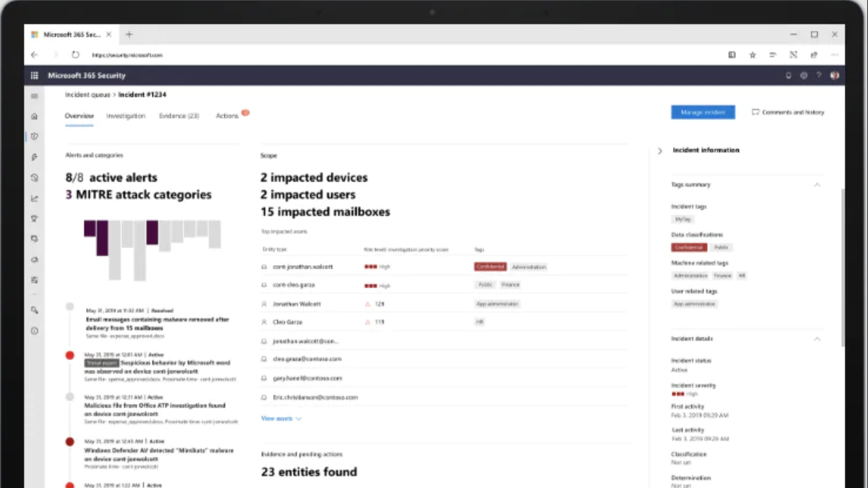This screenshot has height=488, width=868.
Task: Switch to the Investigation tab
Action: tap(126, 116)
